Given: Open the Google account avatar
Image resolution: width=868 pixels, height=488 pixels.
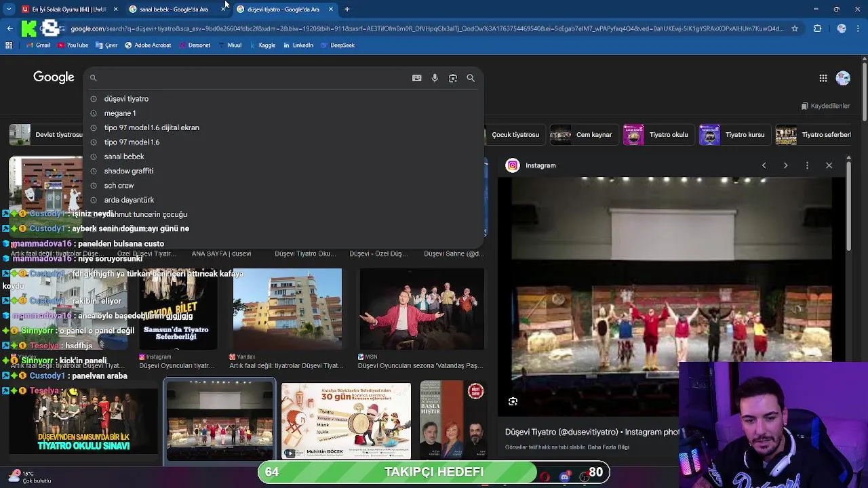Looking at the screenshot, I should pyautogui.click(x=843, y=78).
